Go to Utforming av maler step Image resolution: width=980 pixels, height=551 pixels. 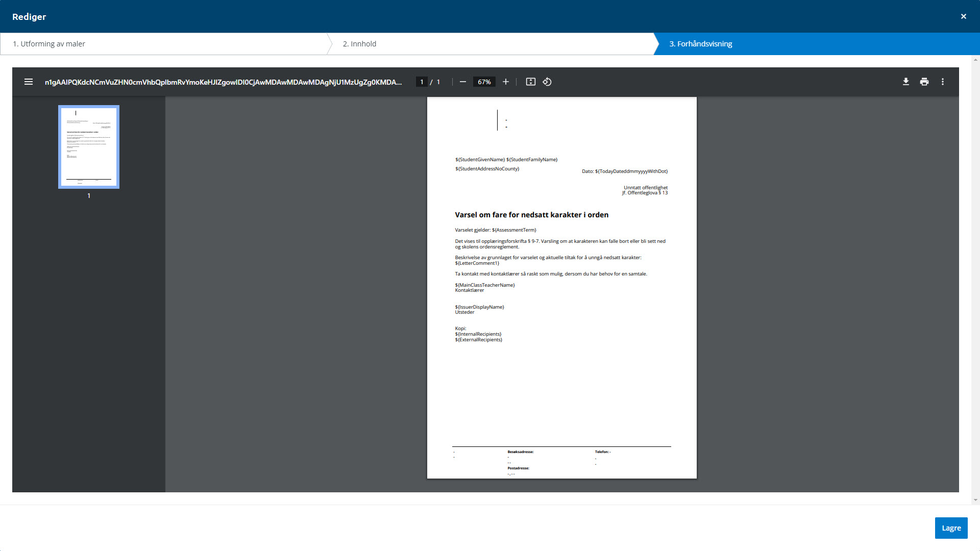pos(49,44)
